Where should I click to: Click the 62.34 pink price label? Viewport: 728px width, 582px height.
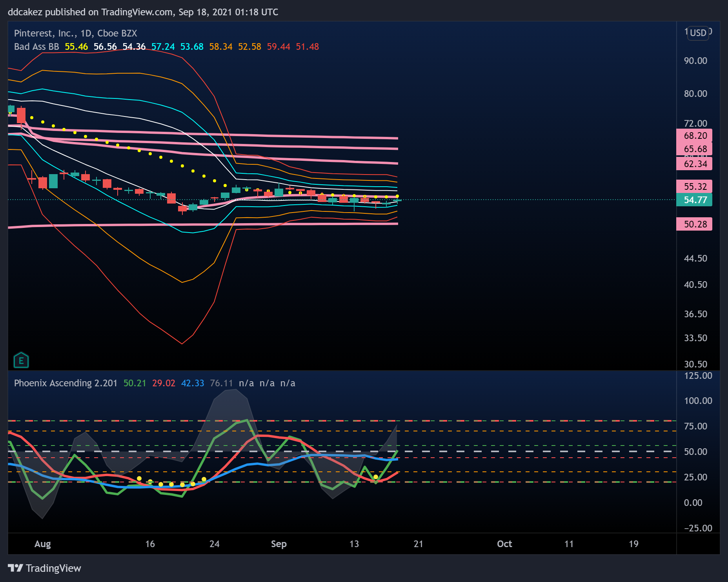(x=695, y=164)
